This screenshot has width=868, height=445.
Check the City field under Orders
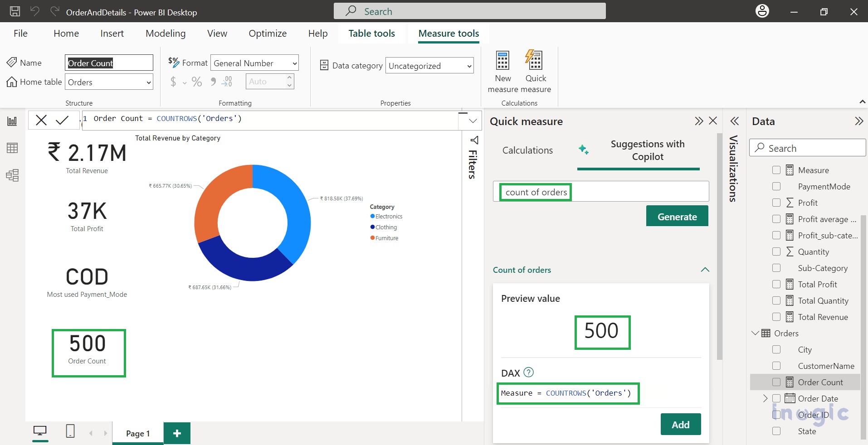(777, 349)
